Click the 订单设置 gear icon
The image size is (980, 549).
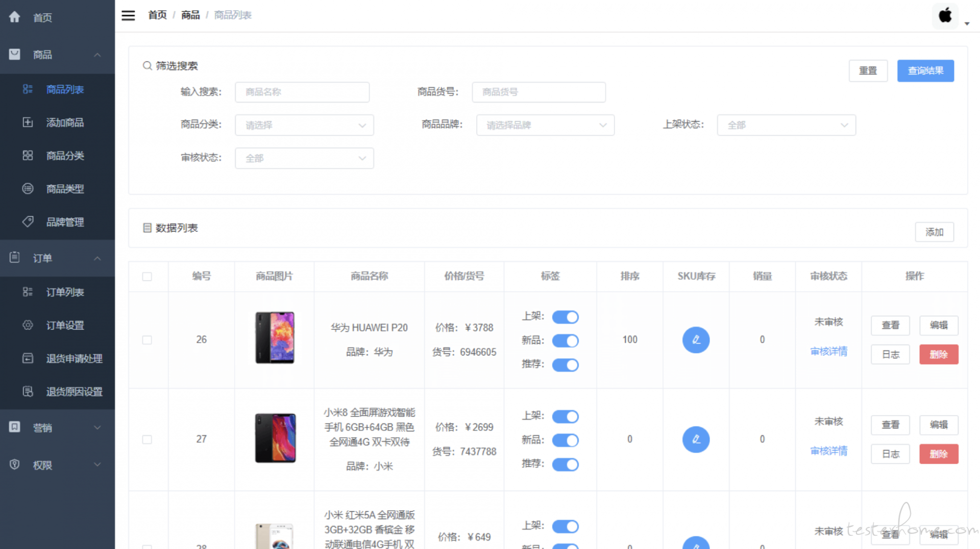click(x=28, y=325)
